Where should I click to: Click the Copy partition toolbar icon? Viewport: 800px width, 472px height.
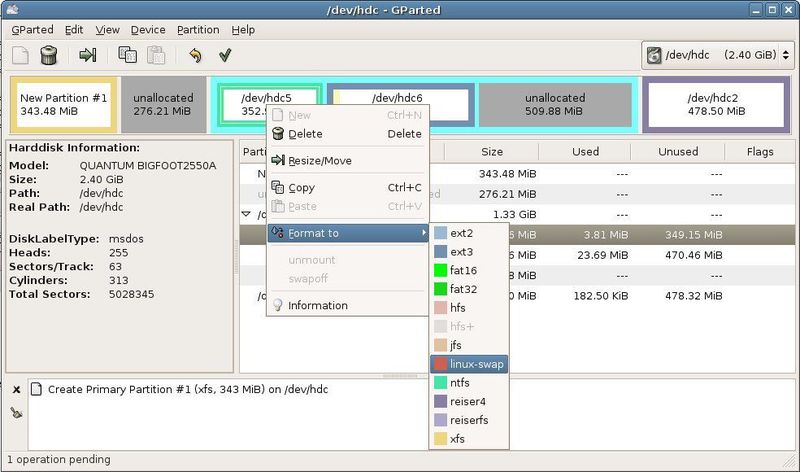pyautogui.click(x=128, y=55)
